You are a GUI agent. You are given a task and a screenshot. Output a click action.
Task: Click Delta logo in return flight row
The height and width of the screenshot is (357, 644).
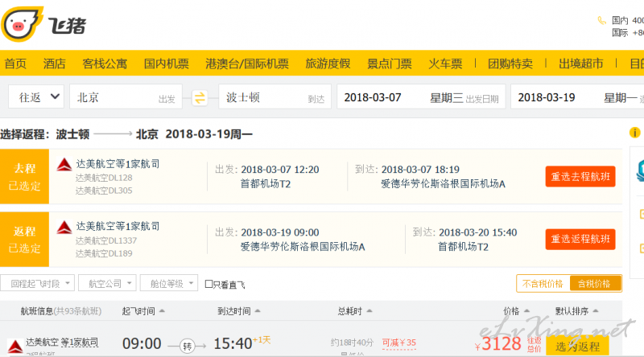pos(64,227)
